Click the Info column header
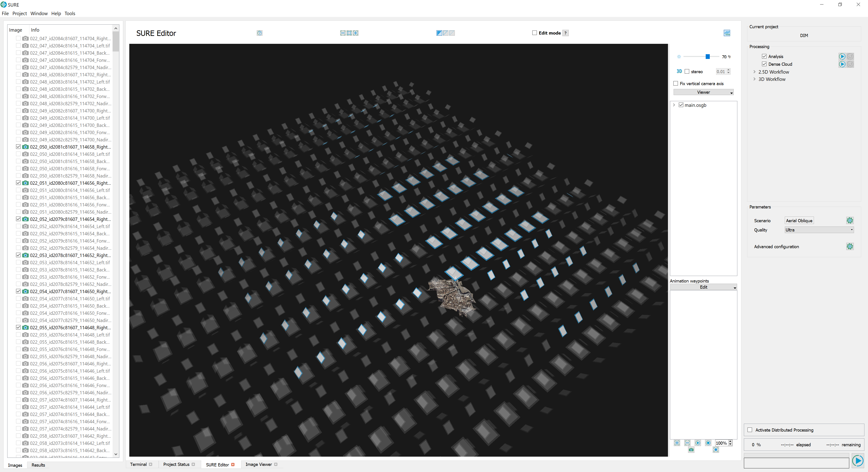The height and width of the screenshot is (472, 868). pyautogui.click(x=35, y=30)
